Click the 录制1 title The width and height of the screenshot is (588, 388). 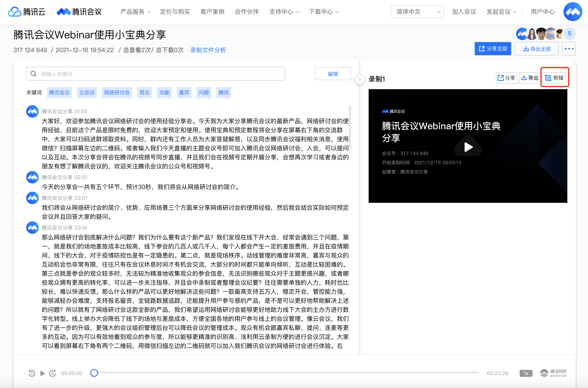[377, 79]
